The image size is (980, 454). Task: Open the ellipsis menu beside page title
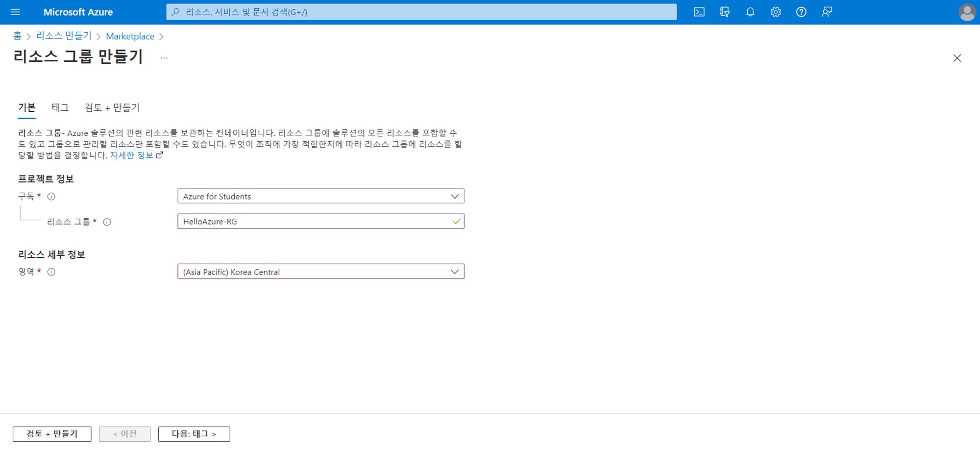pyautogui.click(x=164, y=58)
